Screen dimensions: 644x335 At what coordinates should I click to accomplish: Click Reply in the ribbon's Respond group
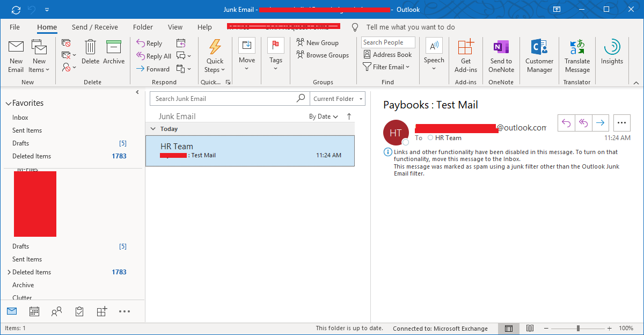pos(149,43)
